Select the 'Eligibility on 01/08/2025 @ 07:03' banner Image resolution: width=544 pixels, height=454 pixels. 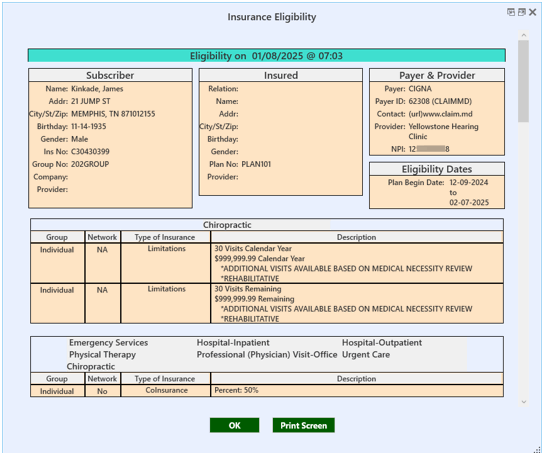pyautogui.click(x=266, y=55)
